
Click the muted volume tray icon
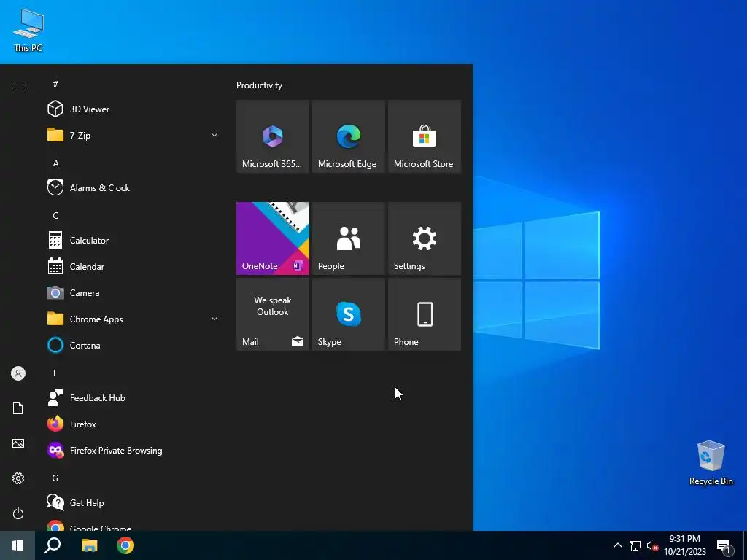(x=652, y=545)
